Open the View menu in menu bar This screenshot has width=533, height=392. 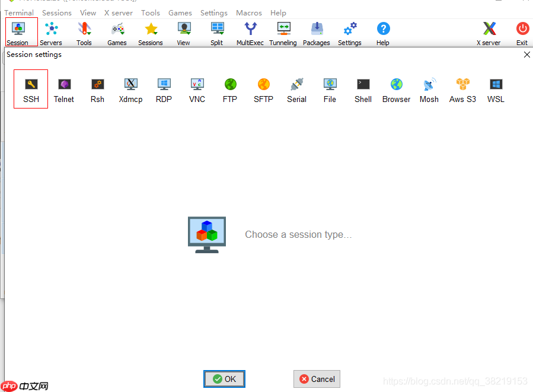pyautogui.click(x=88, y=13)
